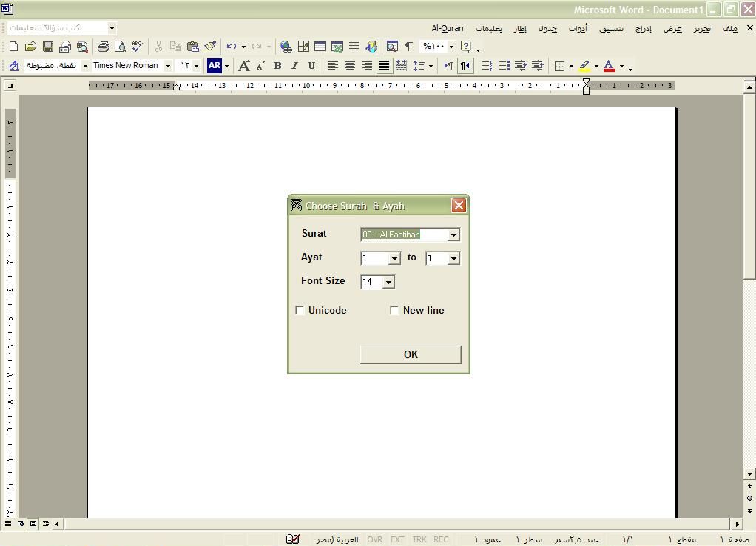Open the Document Map
Image resolution: width=756 pixels, height=546 pixels.
[393, 47]
